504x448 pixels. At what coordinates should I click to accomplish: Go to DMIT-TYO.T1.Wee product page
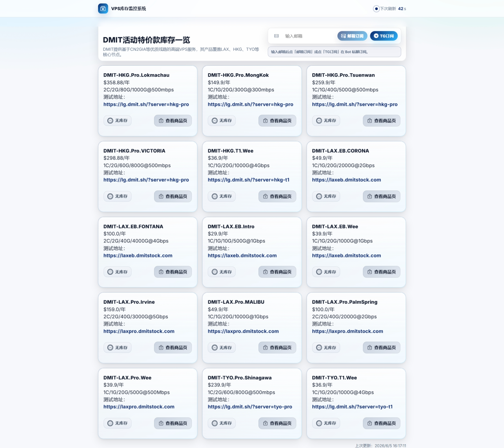pos(382,423)
